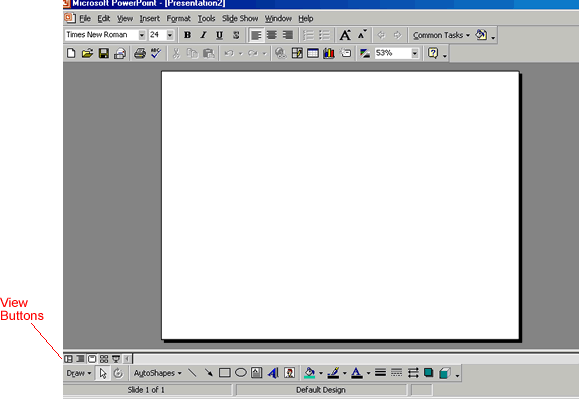579x399 pixels.
Task: Click the Apply Design Template icon
Action: (x=481, y=35)
